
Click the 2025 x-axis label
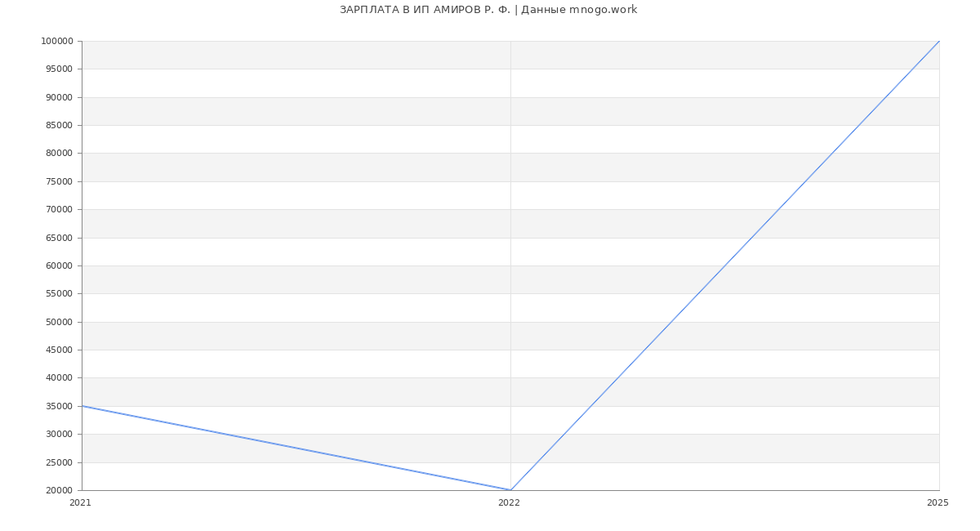click(938, 503)
